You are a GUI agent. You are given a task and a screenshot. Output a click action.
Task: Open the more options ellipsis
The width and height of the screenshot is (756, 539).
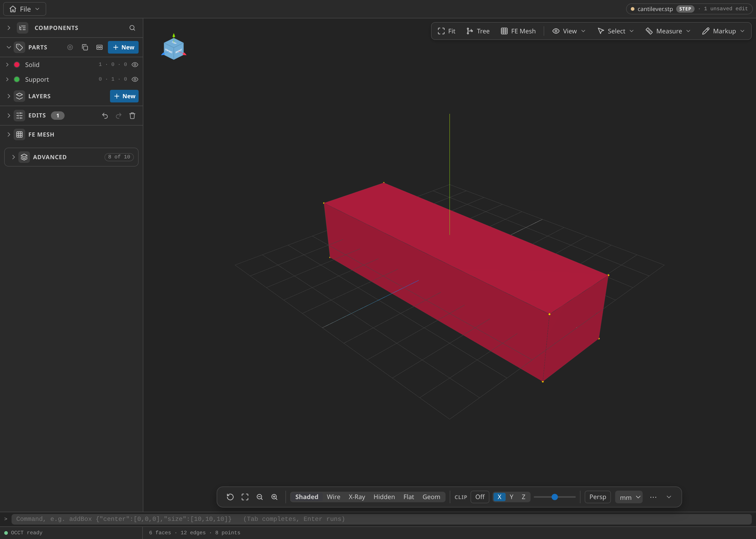coord(653,497)
